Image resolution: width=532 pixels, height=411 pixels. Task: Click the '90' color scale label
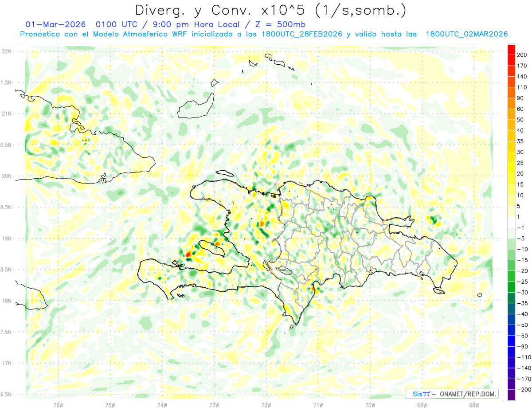click(x=521, y=98)
